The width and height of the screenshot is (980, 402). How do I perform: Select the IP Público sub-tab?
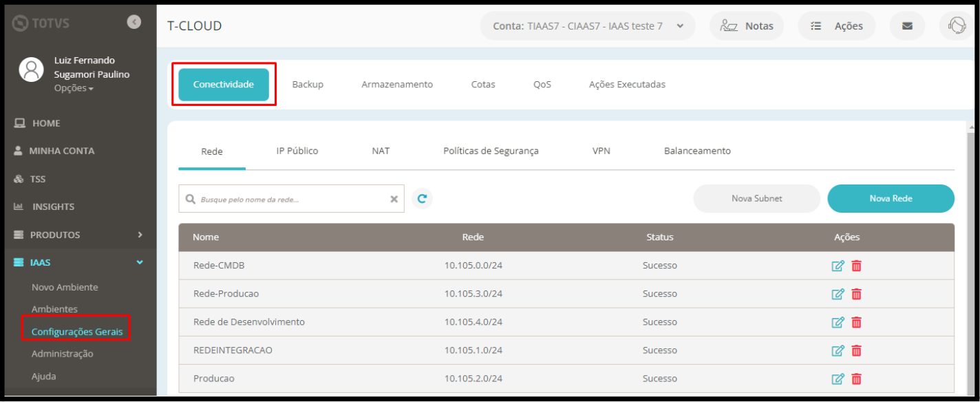[x=297, y=151]
